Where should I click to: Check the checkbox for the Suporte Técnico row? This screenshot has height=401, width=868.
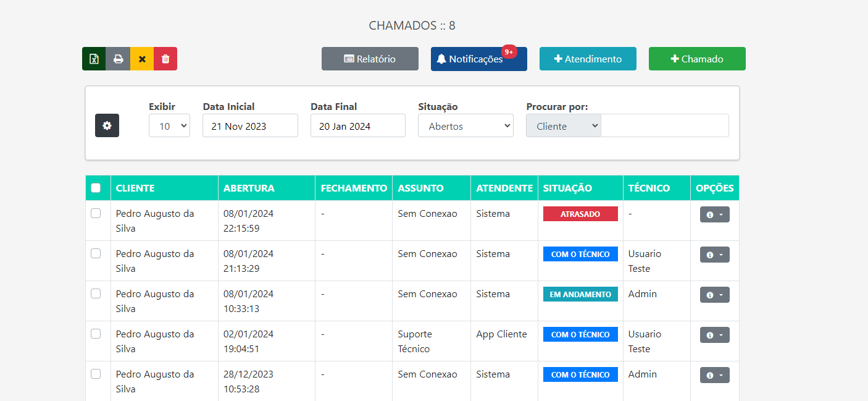coord(96,334)
